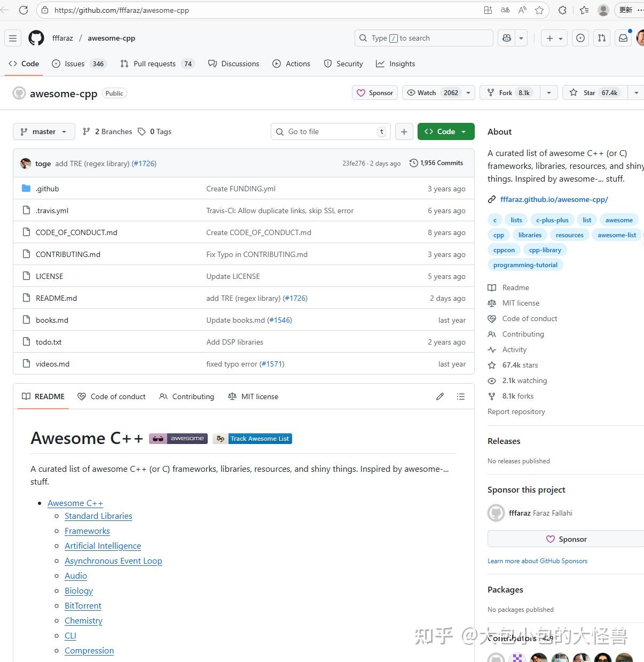Open the GitHub homepage logo
The image size is (644, 662).
coord(36,38)
